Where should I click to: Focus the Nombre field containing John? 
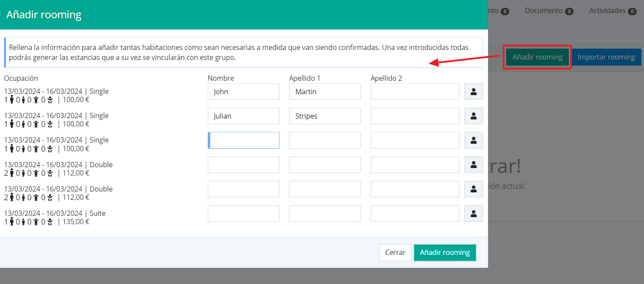[243, 92]
